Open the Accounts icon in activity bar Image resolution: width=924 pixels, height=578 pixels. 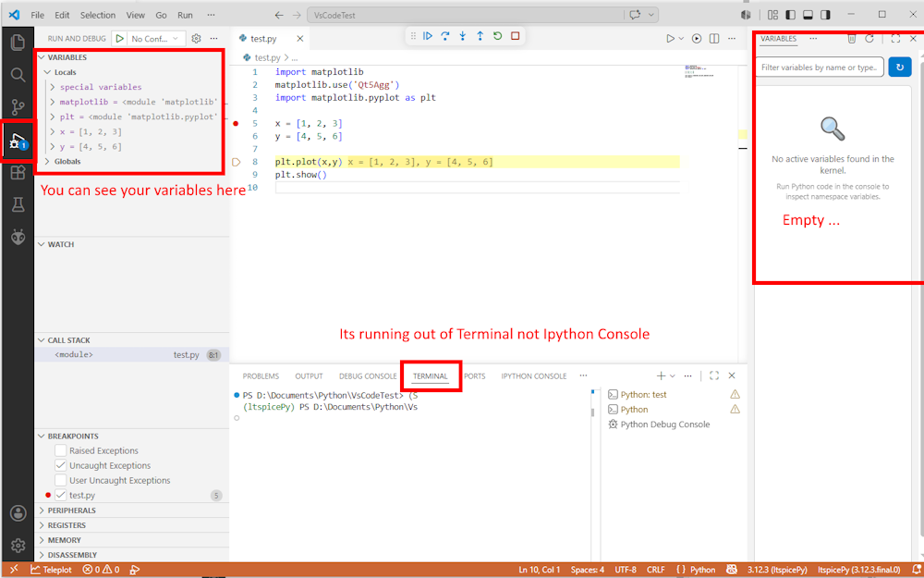pos(18,512)
